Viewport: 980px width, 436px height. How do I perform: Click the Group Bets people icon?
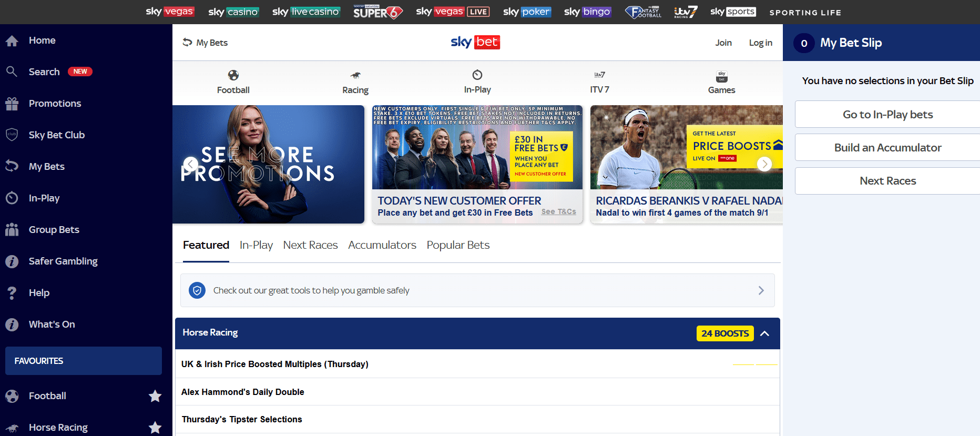[12, 229]
